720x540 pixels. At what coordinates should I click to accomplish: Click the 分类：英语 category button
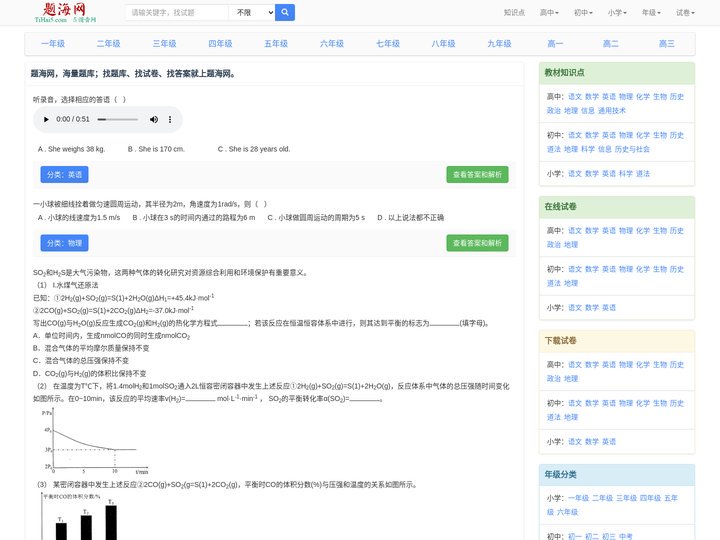(64, 174)
